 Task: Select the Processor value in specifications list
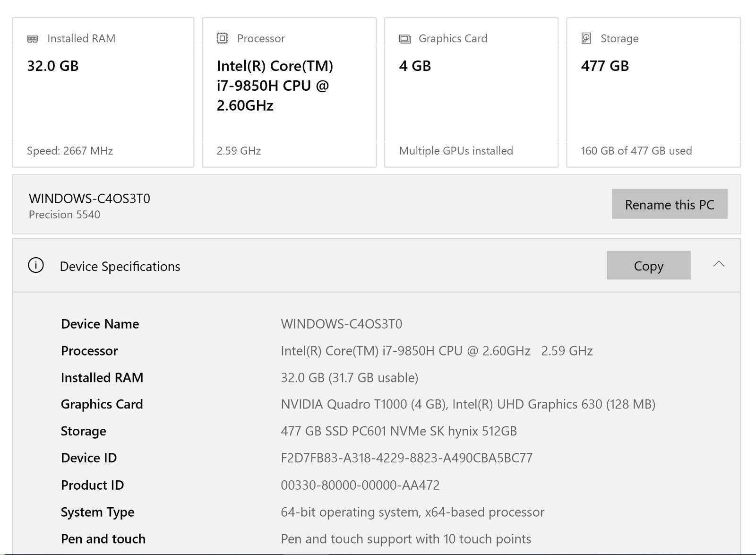437,351
